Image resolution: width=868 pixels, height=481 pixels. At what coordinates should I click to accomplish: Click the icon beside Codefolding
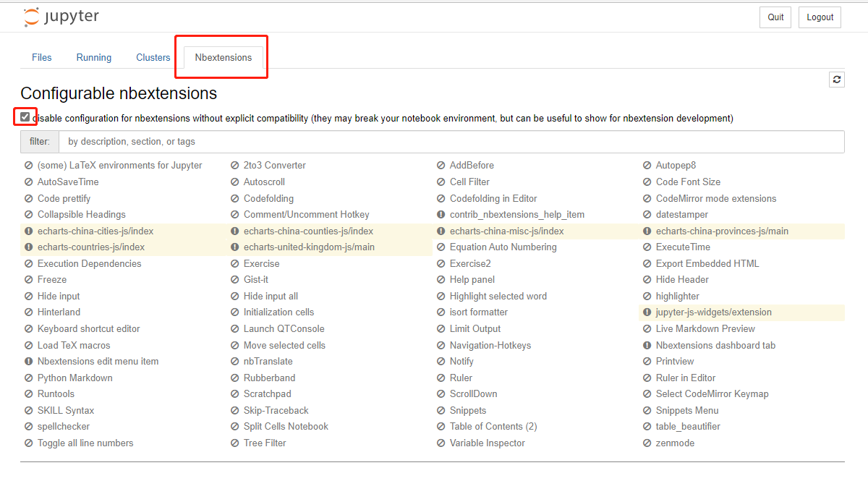click(x=235, y=199)
